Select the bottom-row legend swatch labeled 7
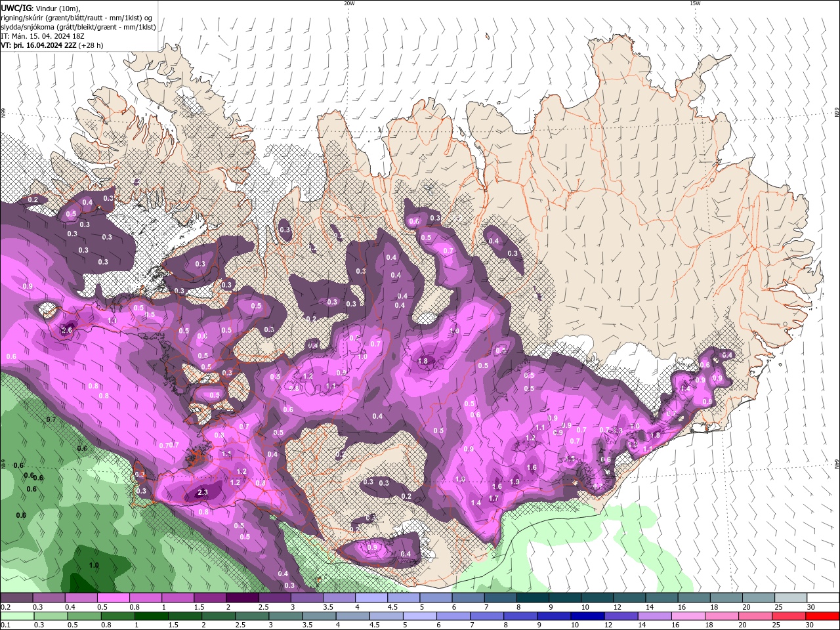Screen dimensions: 840x630 [x=486, y=616]
